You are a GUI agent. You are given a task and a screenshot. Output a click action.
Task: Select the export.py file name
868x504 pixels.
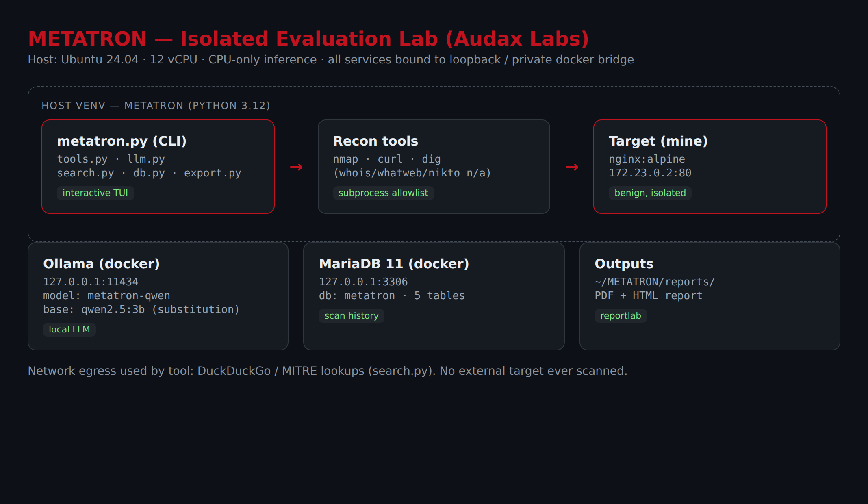[x=213, y=173]
